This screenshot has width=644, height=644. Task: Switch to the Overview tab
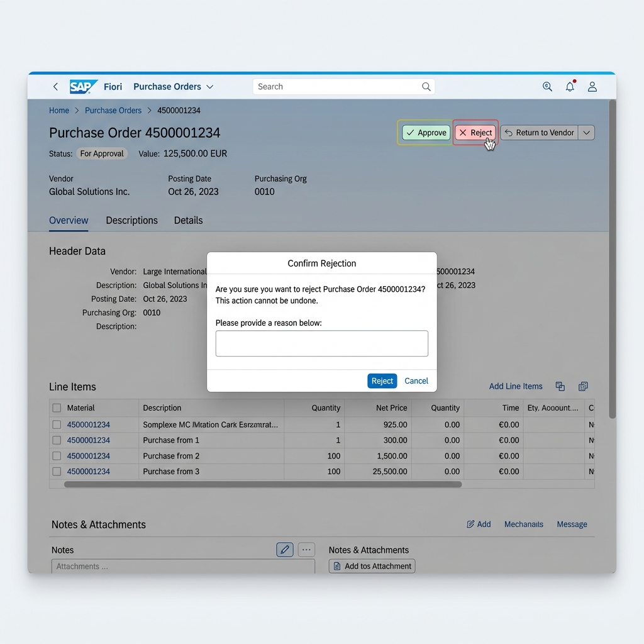point(69,221)
